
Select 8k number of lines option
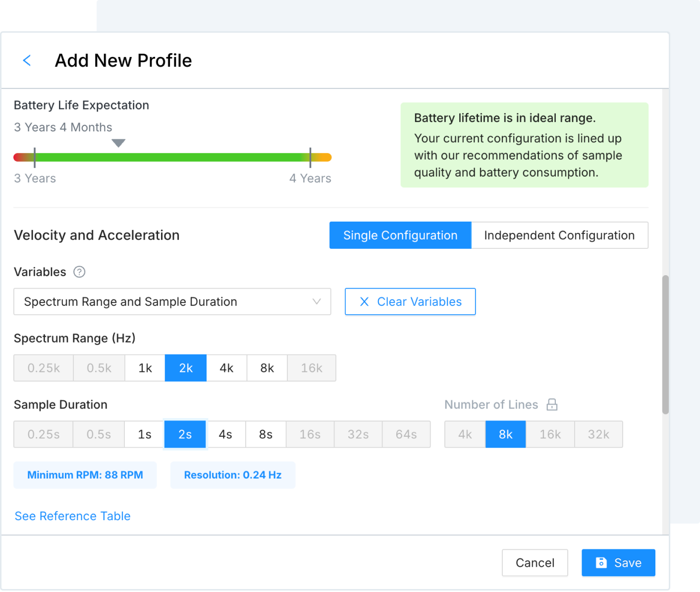[x=505, y=434]
